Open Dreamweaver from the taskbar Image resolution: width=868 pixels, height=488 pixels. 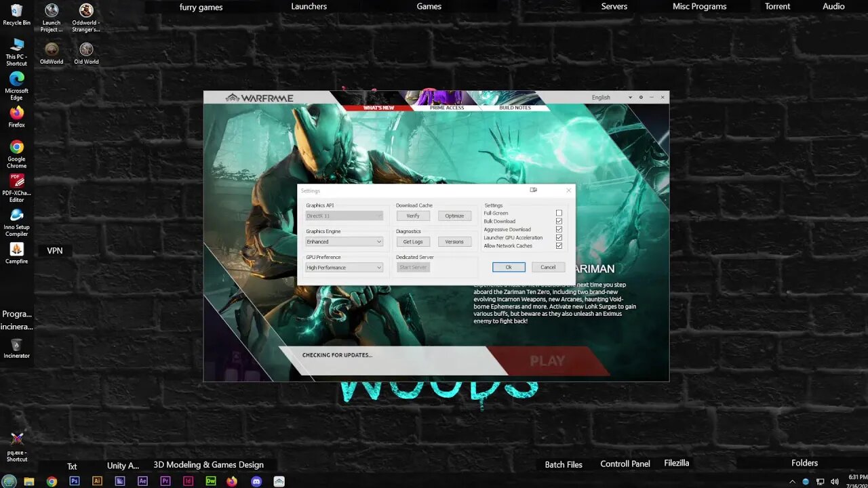click(x=211, y=481)
